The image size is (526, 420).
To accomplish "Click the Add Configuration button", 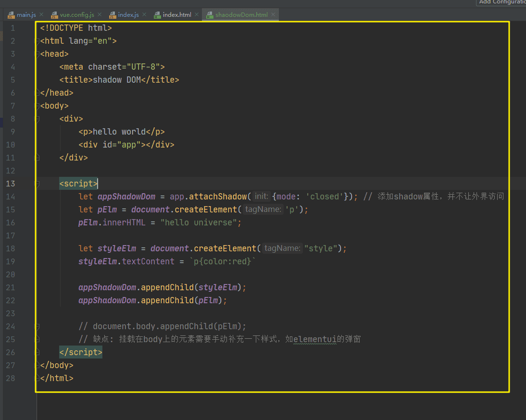I will coord(501,2).
